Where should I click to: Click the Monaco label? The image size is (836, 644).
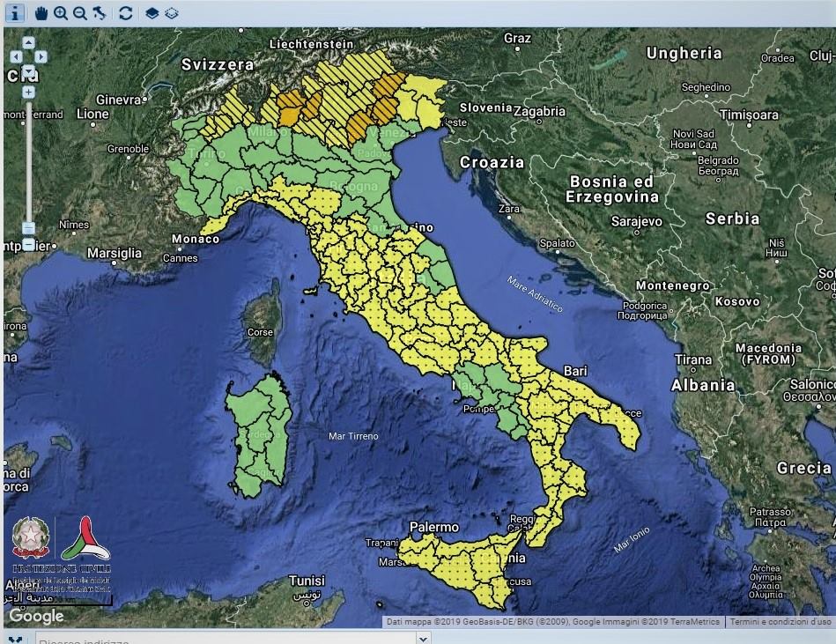[x=196, y=239]
